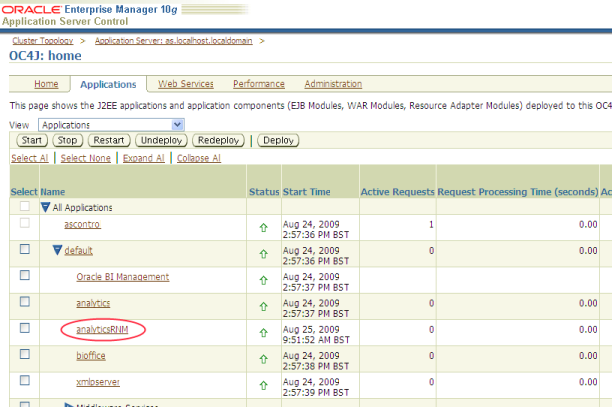Click the status up arrow for xmlpserver
612x407 pixels.
263,386
